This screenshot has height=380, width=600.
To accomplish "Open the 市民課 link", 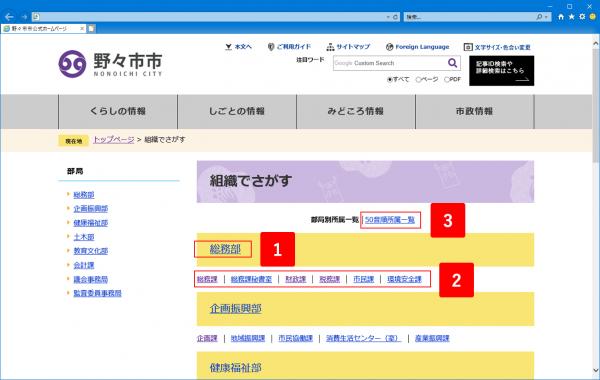I will (x=364, y=279).
